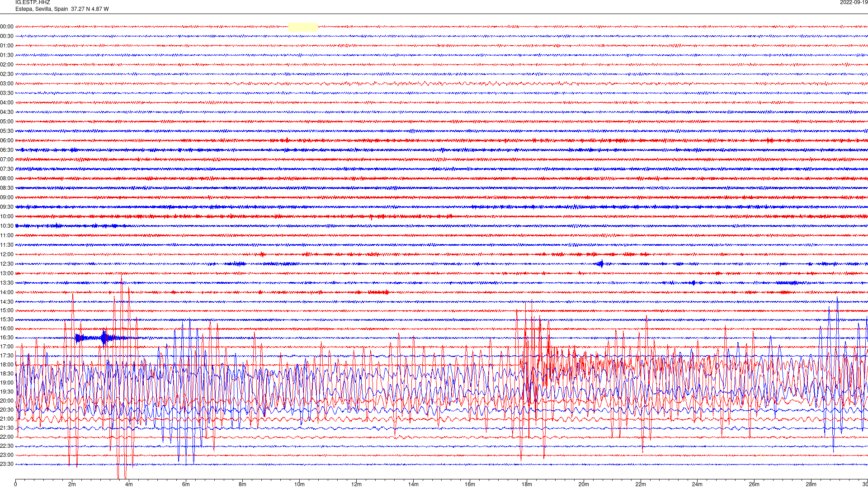Select the 20:00 time row label

coord(7,401)
